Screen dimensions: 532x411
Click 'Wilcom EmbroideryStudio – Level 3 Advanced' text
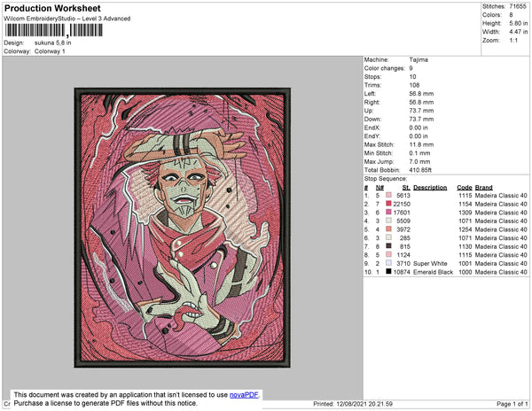coord(67,19)
